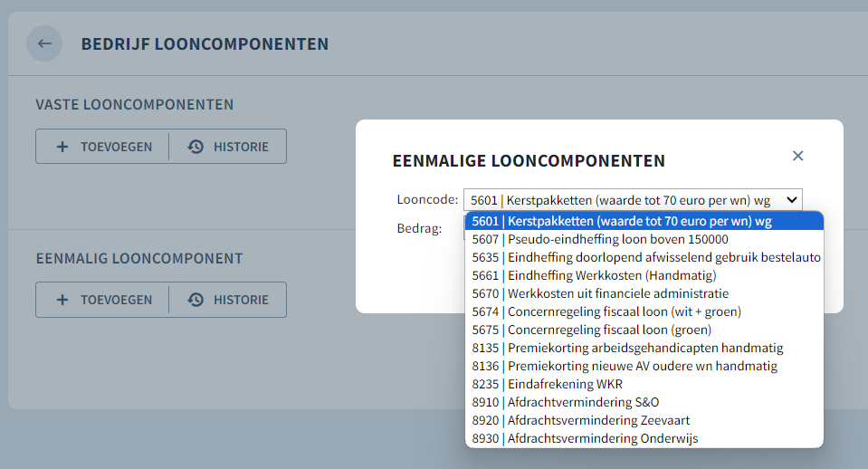Screen dimensions: 868x469
Task: Click the history clock icon under Eenmalig Looncomponent
Action: pos(196,300)
